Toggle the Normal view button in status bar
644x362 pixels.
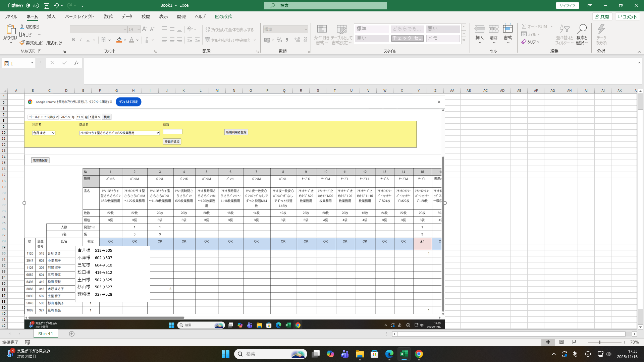(548, 342)
